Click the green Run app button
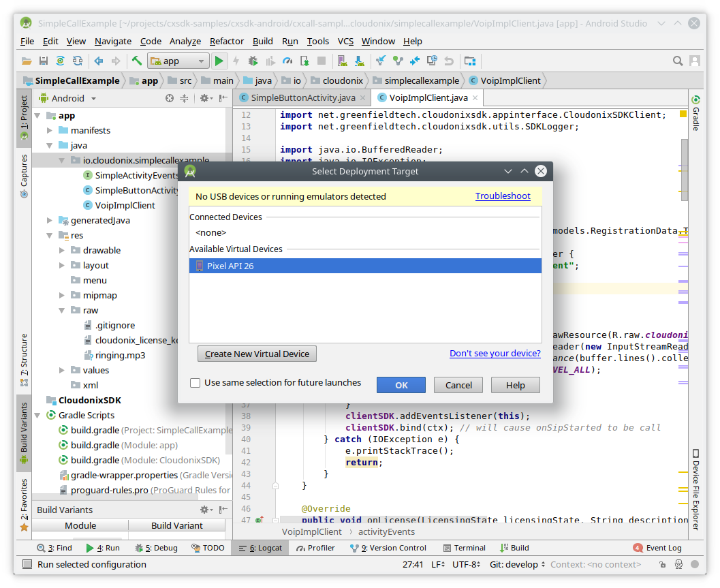This screenshot has height=588, width=720. point(219,61)
